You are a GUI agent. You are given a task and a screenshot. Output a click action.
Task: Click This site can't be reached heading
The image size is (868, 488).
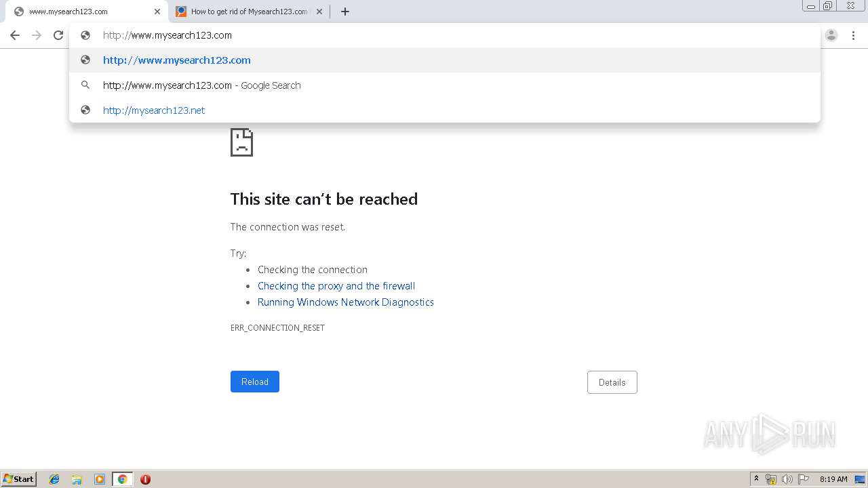[324, 199]
